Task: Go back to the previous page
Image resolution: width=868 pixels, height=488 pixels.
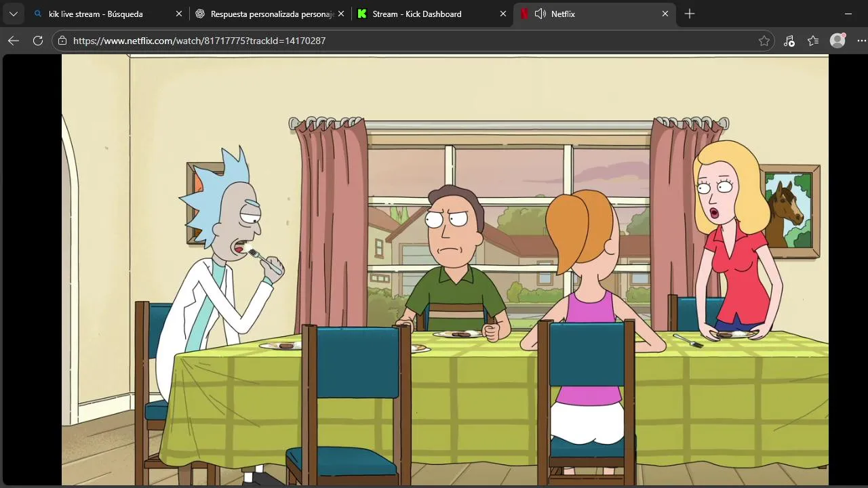Action: (x=14, y=41)
